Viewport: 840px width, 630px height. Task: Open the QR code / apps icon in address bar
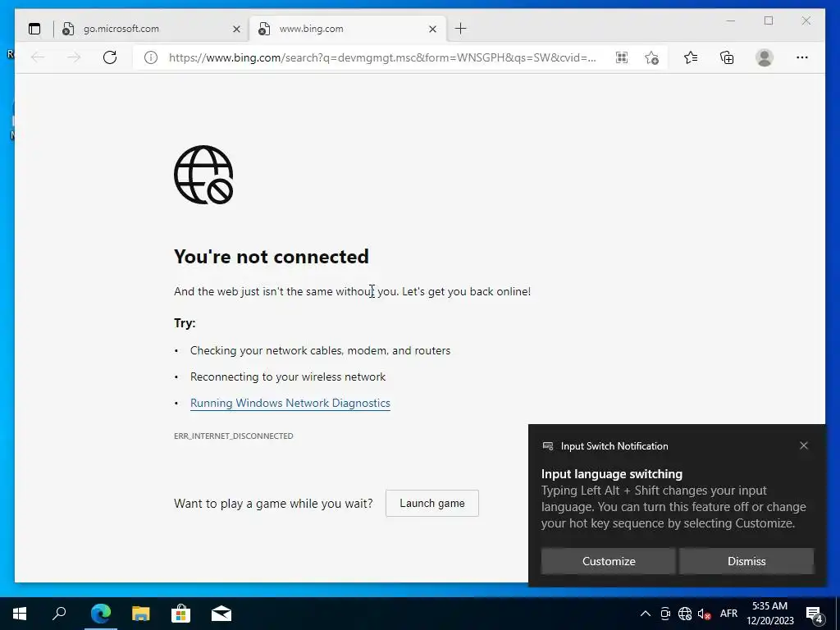[x=622, y=57]
